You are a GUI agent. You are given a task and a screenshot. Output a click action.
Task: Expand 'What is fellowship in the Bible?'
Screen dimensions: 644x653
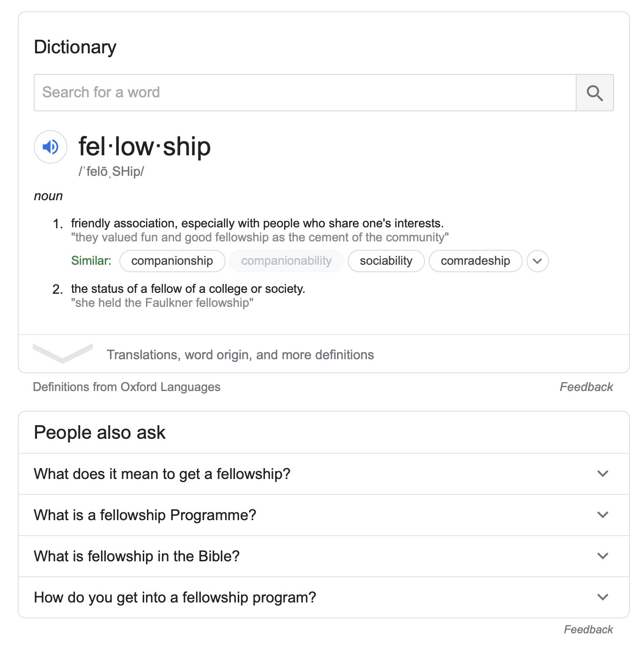(323, 556)
